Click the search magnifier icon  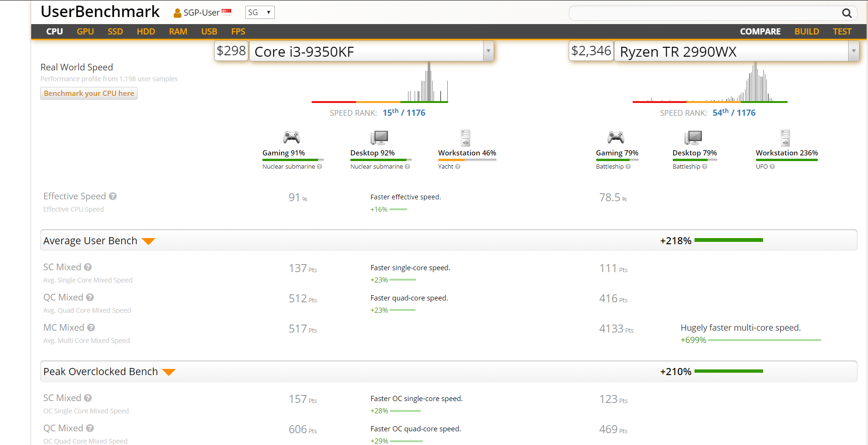[x=847, y=13]
